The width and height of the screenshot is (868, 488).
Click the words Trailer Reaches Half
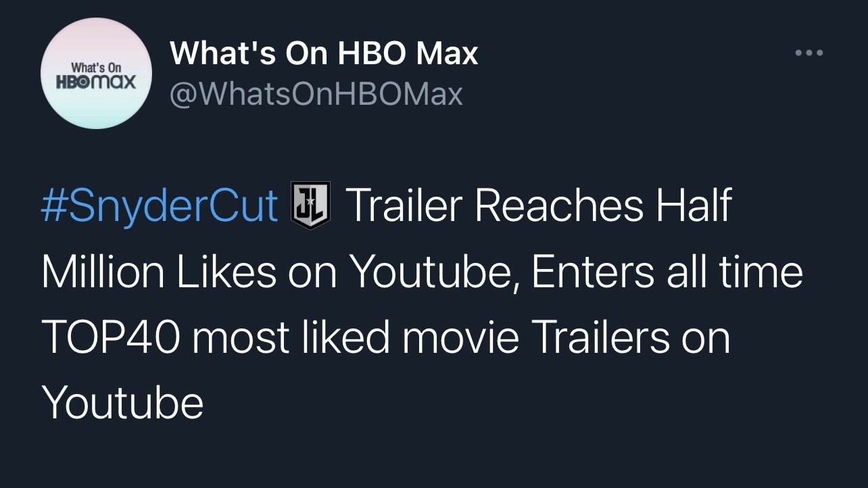click(x=539, y=205)
